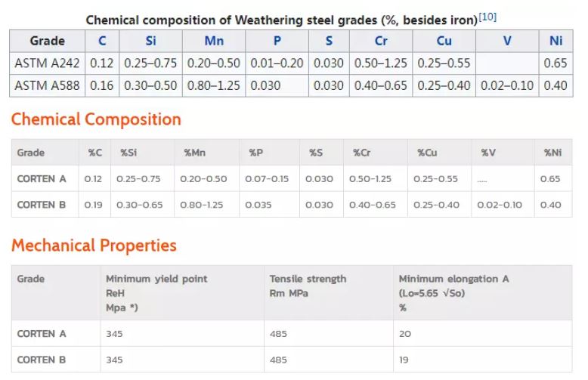This screenshot has height=380, width=588.
Task: Select CORTEN A in composition table
Action: (42, 179)
